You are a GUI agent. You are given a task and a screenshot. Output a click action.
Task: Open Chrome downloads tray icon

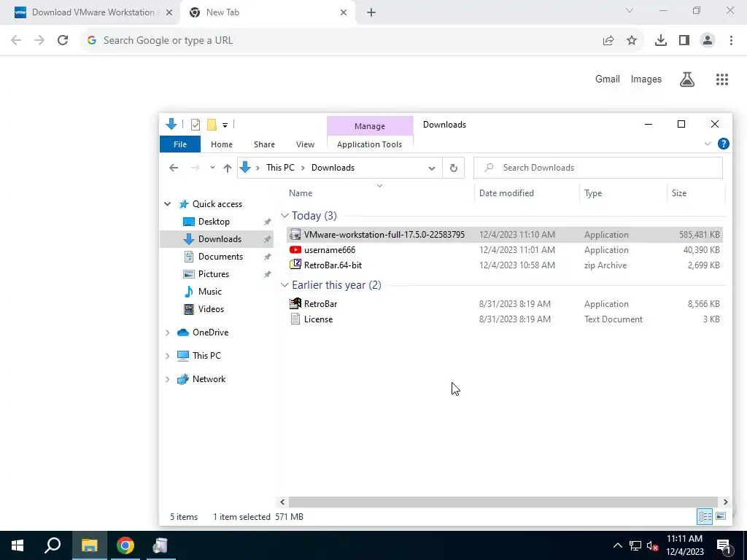tap(660, 41)
